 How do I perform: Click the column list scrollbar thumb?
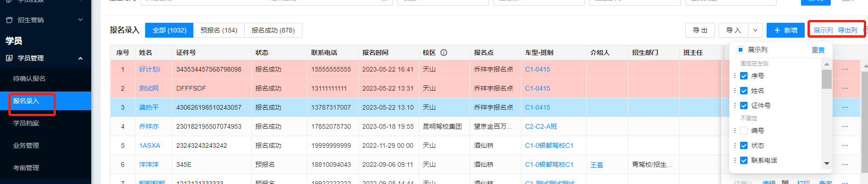pos(827,79)
